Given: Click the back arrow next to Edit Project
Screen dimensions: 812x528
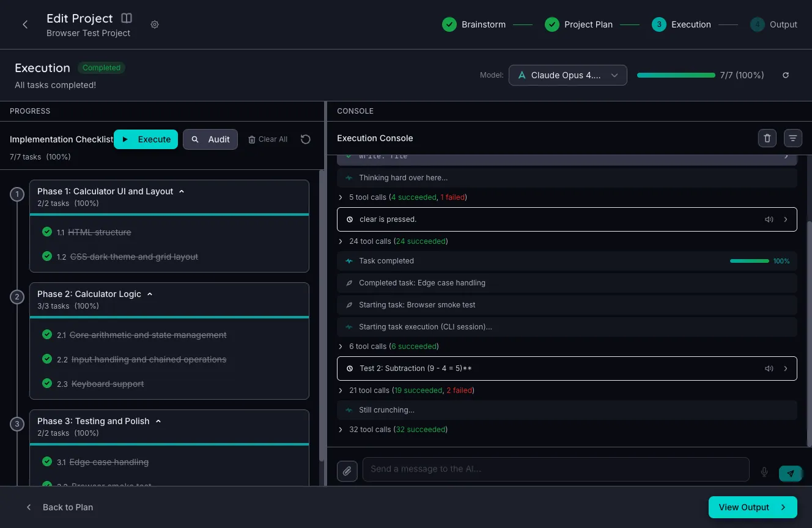Looking at the screenshot, I should tap(25, 24).
